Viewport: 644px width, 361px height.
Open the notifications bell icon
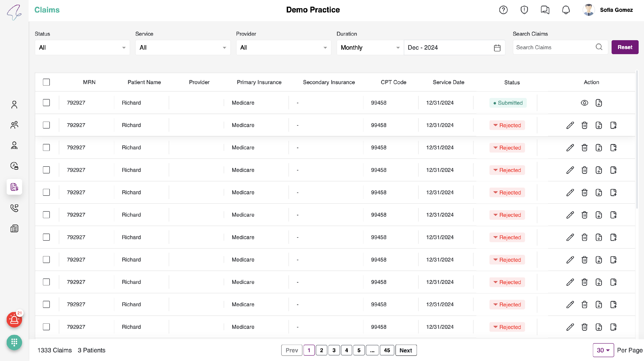[x=566, y=10]
